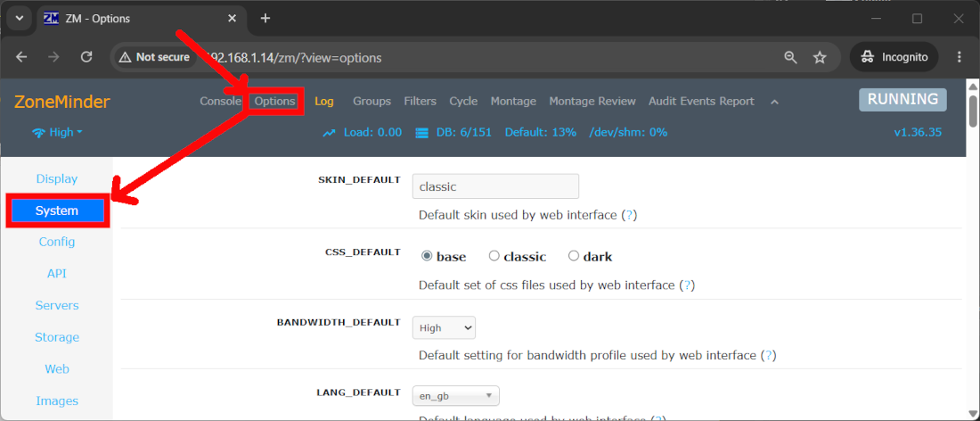This screenshot has width=980, height=421.
Task: Open Chrome's three-dot menu
Action: pyautogui.click(x=960, y=58)
